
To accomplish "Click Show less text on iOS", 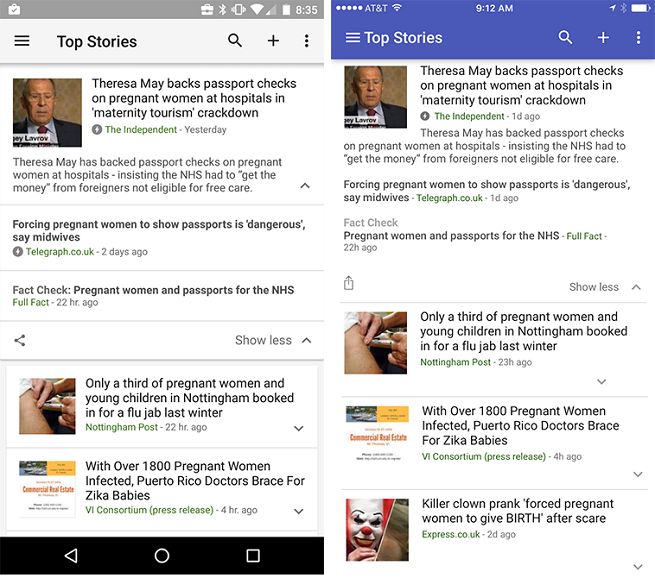I will 594,287.
